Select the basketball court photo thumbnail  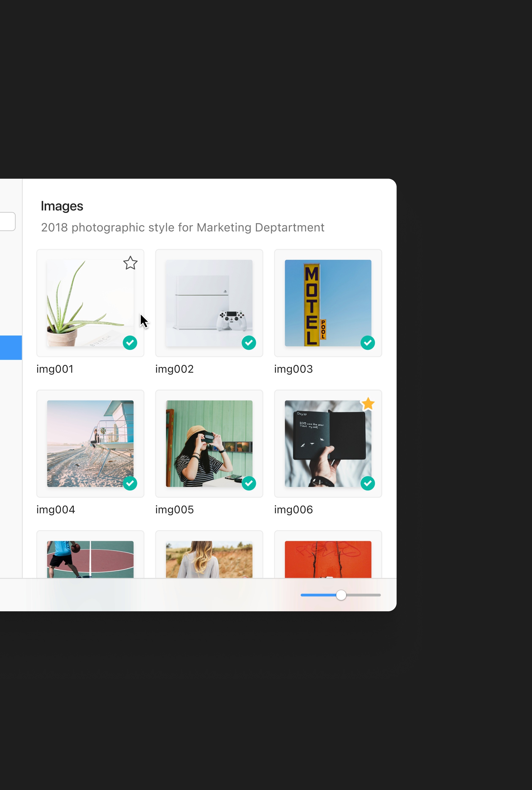coord(90,559)
